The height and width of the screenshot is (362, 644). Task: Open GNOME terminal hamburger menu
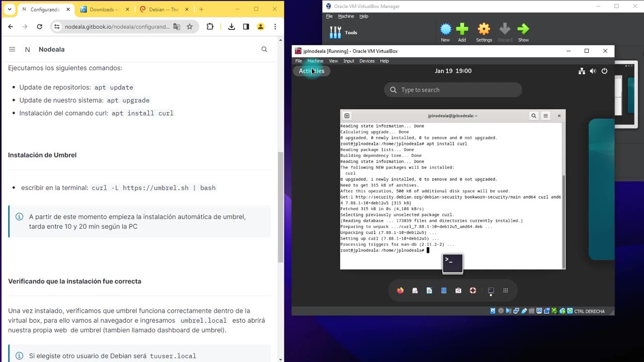click(545, 116)
